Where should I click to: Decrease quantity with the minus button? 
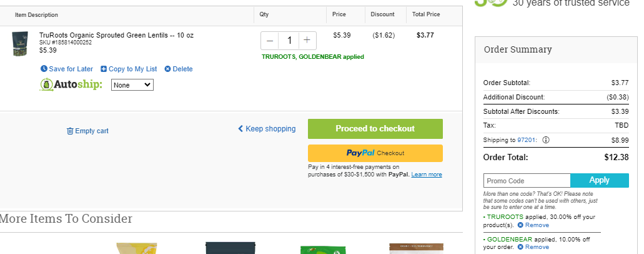click(x=270, y=40)
